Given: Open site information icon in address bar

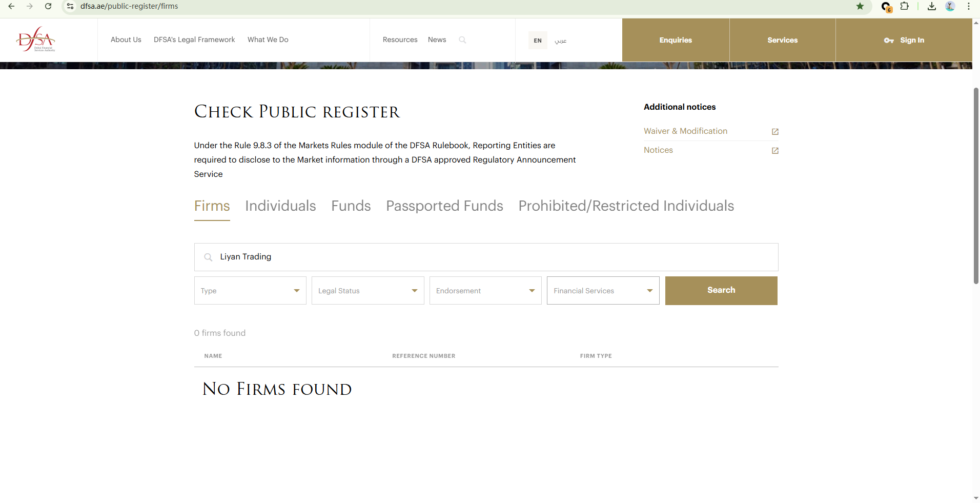Looking at the screenshot, I should 70,6.
